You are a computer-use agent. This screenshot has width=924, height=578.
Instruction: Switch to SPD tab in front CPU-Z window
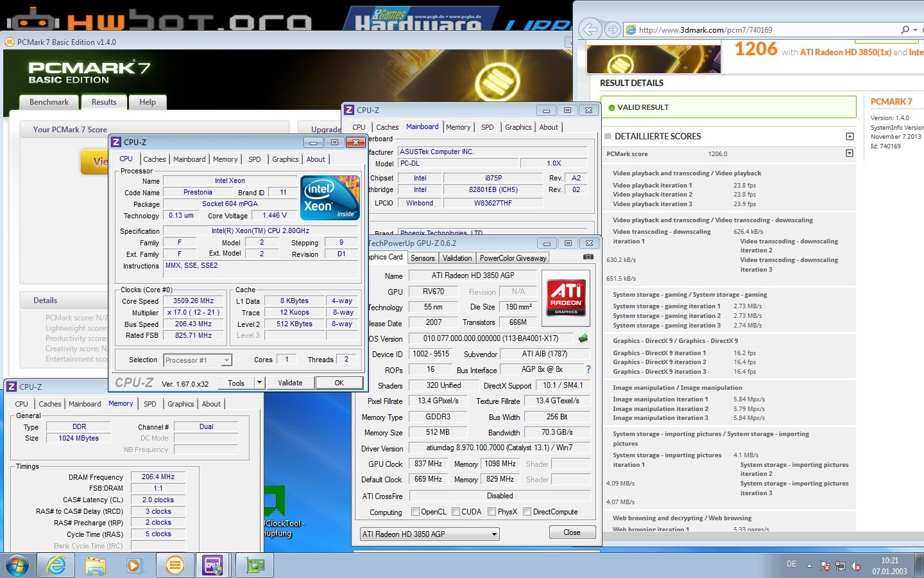point(255,159)
